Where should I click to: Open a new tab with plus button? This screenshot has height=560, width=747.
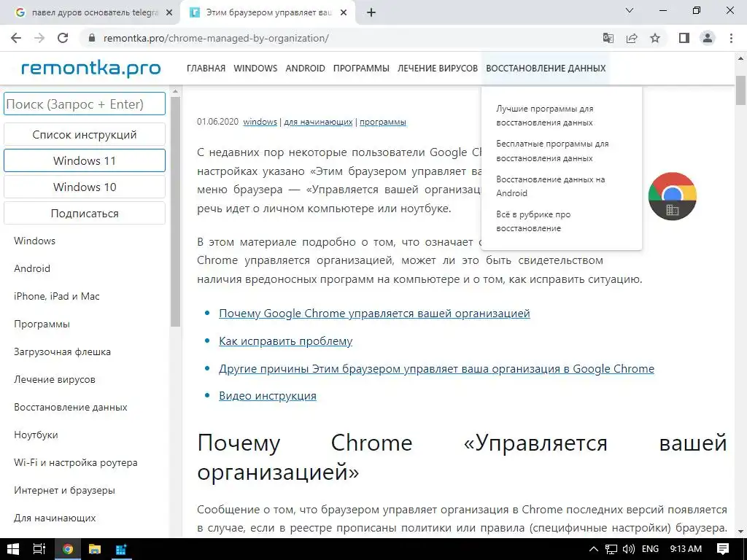pyautogui.click(x=371, y=13)
